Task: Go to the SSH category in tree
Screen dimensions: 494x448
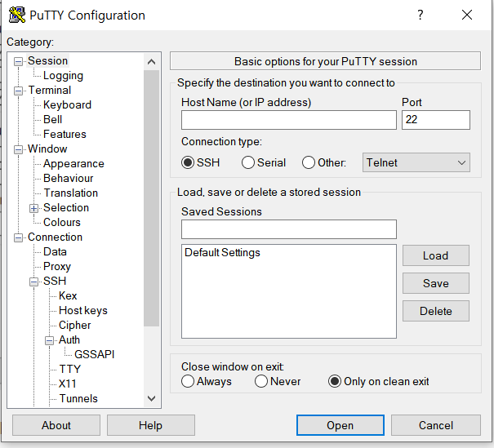Action: [x=55, y=282]
